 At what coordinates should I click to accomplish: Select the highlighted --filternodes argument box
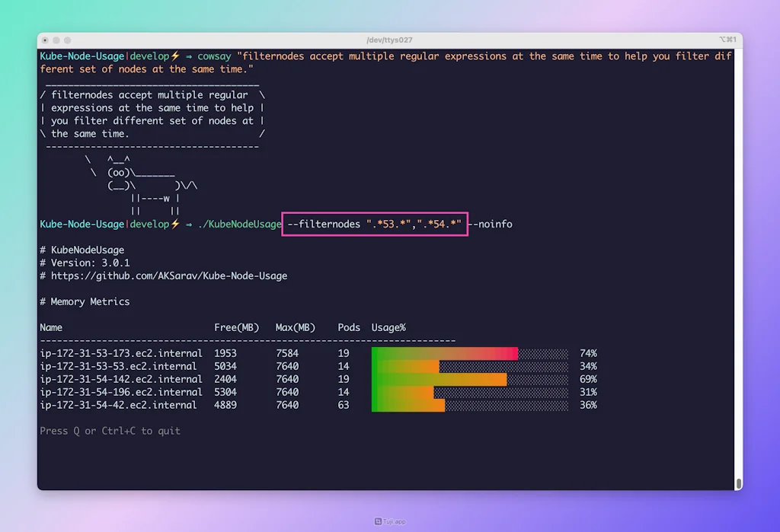(x=375, y=224)
